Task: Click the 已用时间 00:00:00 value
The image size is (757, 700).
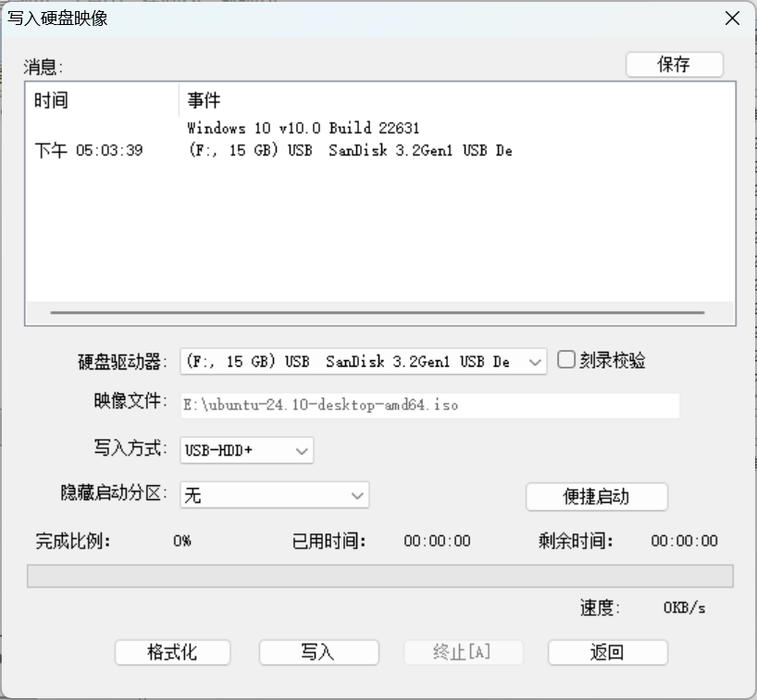Action: click(437, 541)
